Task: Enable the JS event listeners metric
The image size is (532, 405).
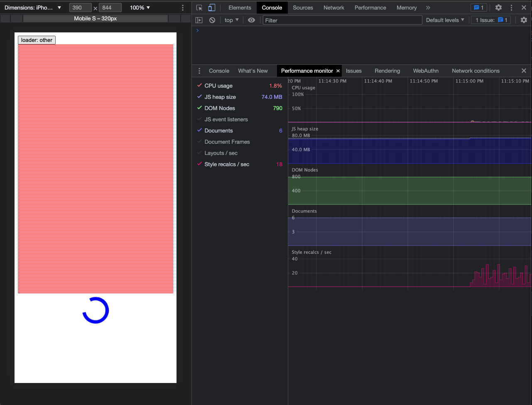Action: (199, 119)
